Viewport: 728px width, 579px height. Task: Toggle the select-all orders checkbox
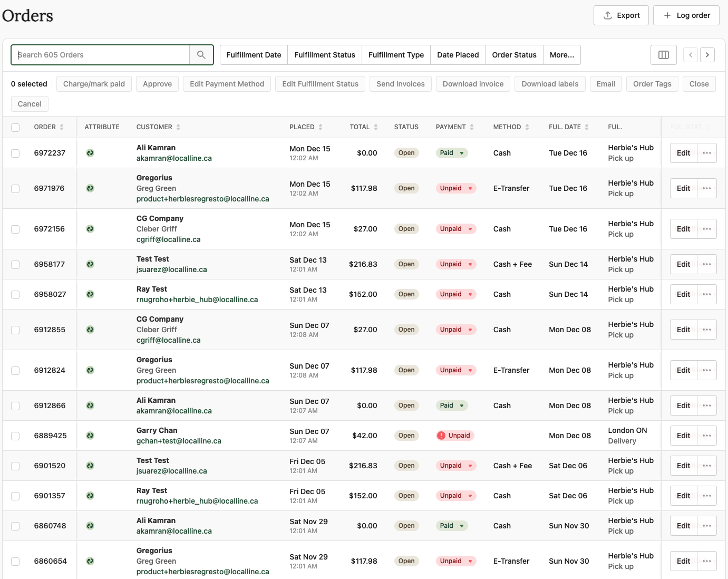(x=15, y=127)
